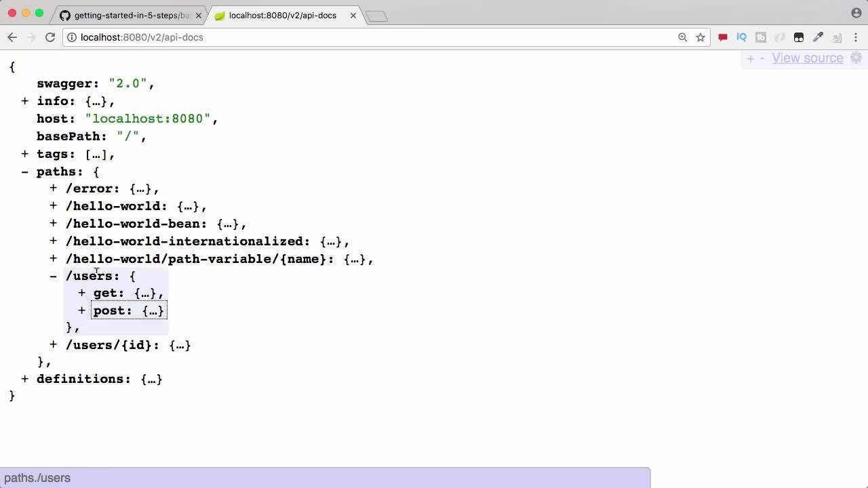Image resolution: width=868 pixels, height=488 pixels.
Task: Expand the tags array
Action: pos(24,154)
